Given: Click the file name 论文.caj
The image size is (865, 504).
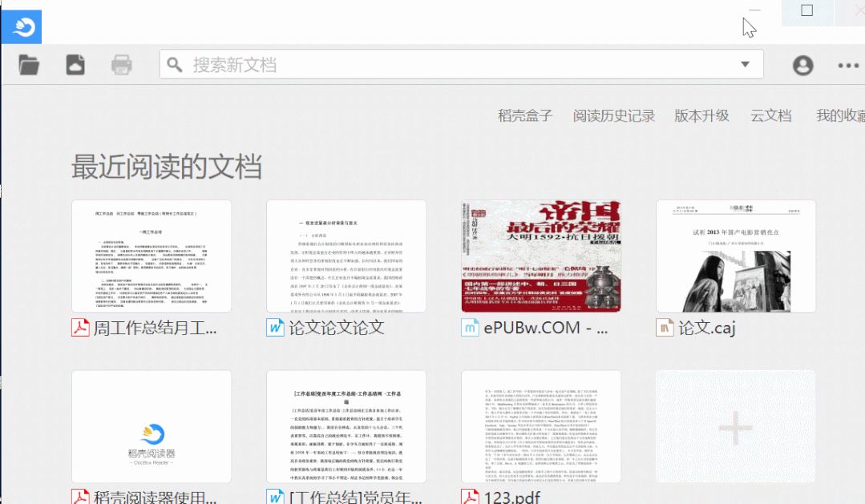Looking at the screenshot, I should [707, 328].
